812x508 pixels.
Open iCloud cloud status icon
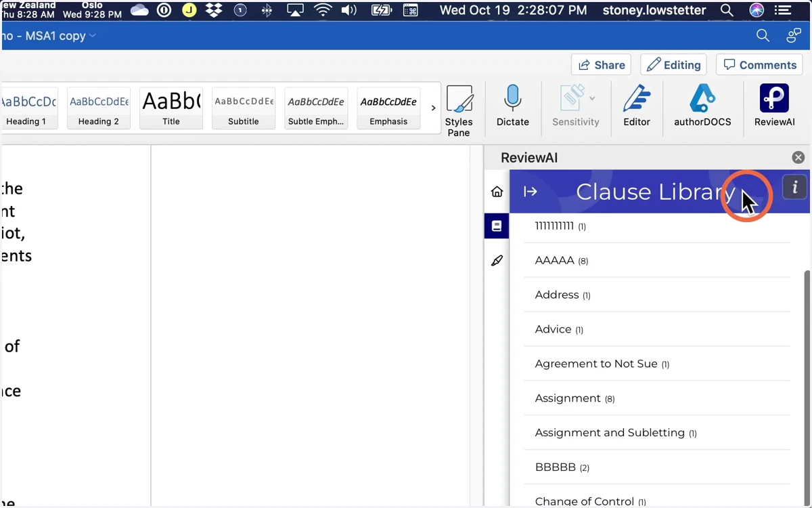coord(139,10)
